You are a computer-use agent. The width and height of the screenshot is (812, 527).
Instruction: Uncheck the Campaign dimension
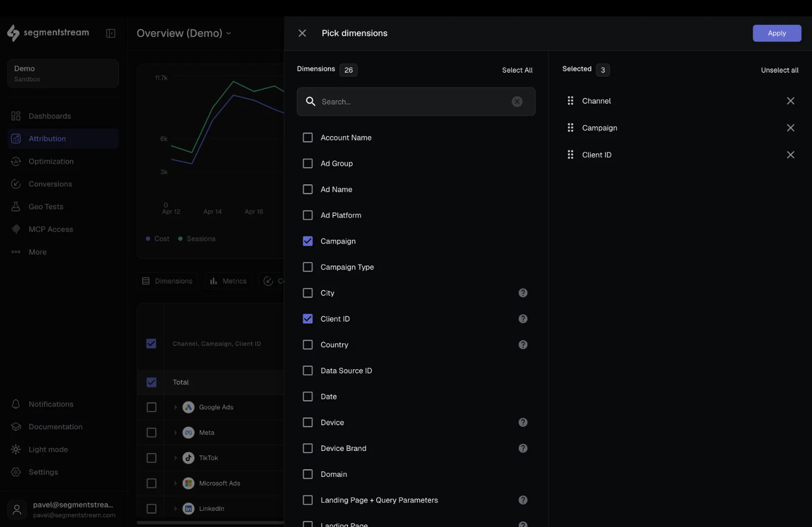pos(308,241)
